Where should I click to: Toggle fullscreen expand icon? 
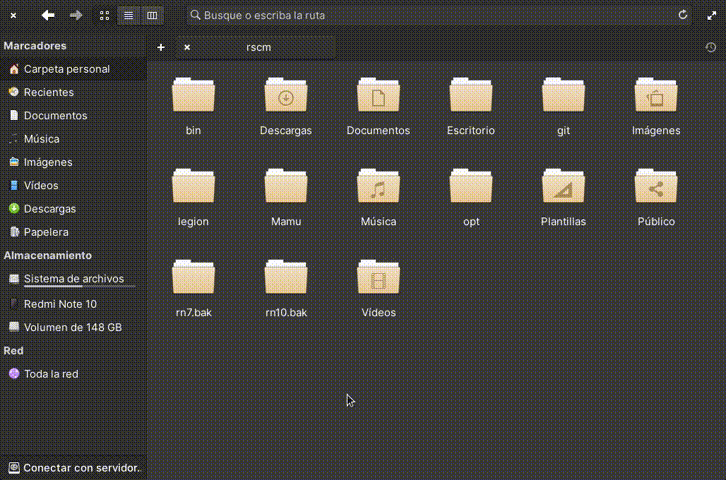(712, 16)
